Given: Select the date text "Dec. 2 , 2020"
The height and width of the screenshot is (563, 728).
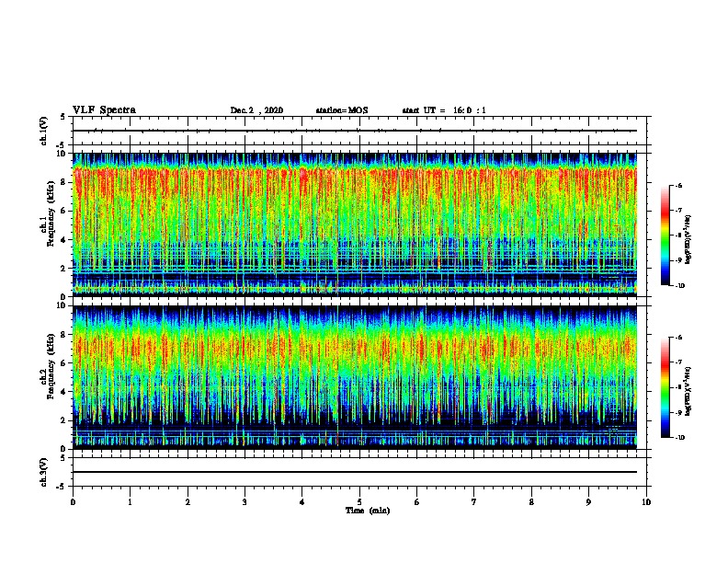Looking at the screenshot, I should tap(256, 110).
